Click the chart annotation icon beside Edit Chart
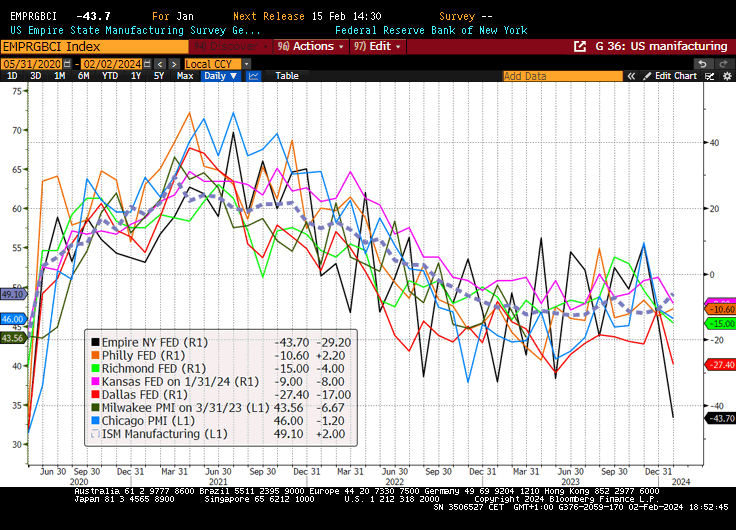736x530 pixels. point(710,76)
